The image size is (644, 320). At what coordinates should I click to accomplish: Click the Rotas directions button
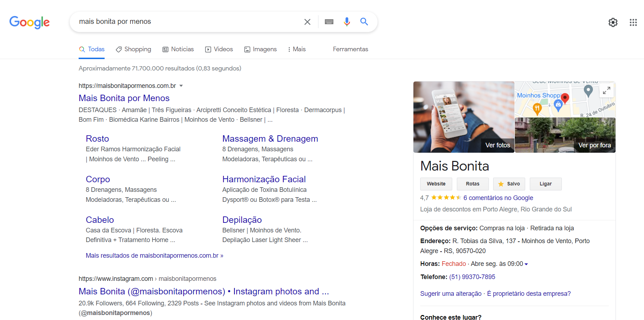[473, 184]
